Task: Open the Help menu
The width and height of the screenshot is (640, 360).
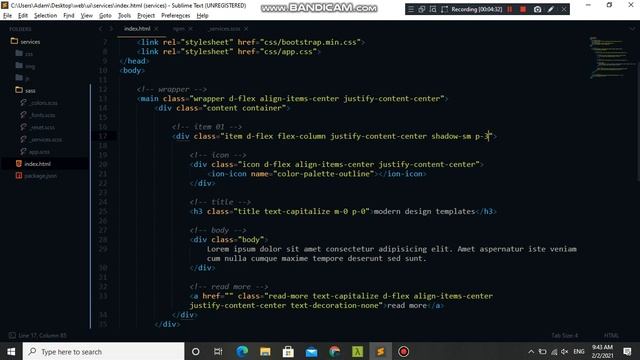Action: (202, 16)
